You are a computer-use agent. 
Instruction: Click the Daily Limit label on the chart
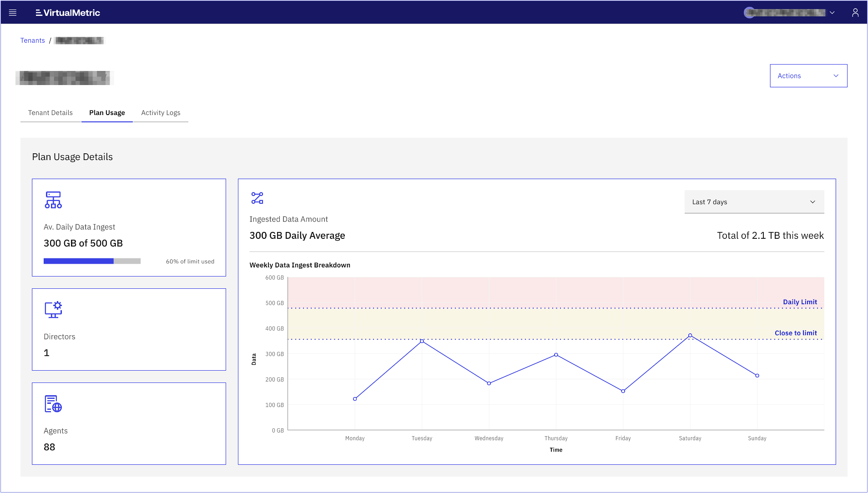[x=799, y=302]
